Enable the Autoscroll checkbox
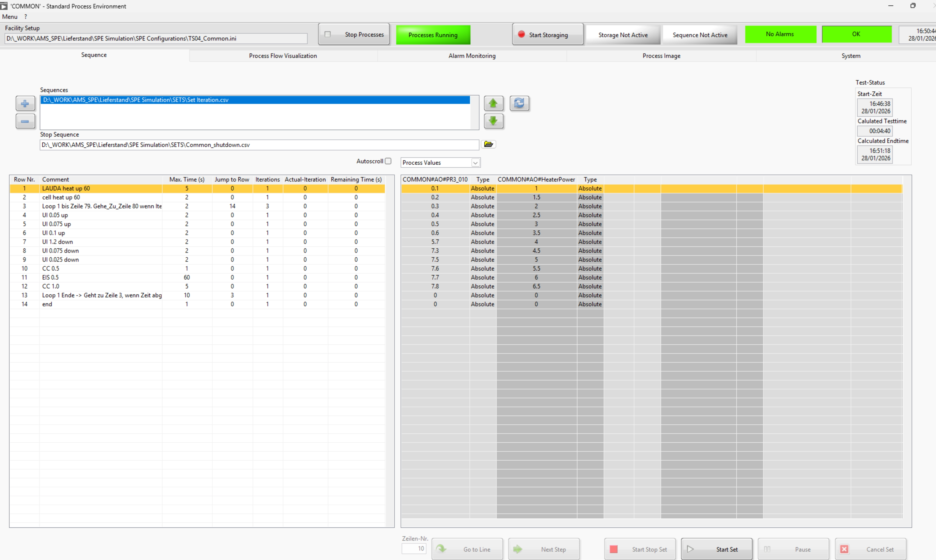 click(388, 161)
